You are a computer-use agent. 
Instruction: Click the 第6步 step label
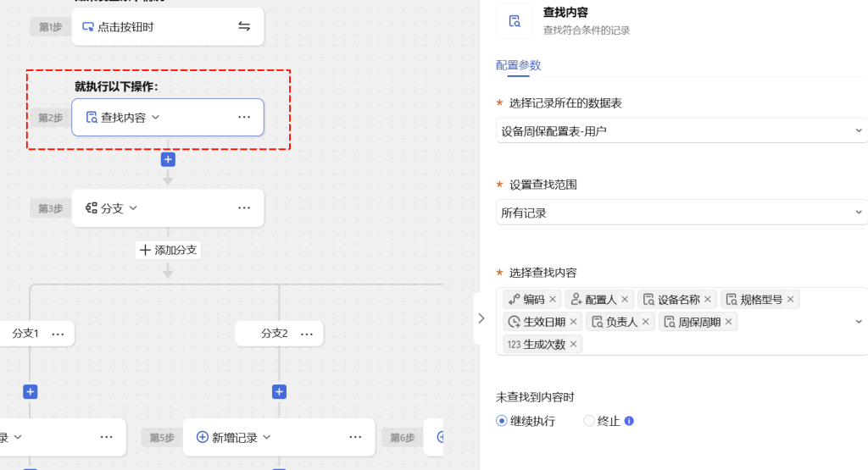[403, 437]
